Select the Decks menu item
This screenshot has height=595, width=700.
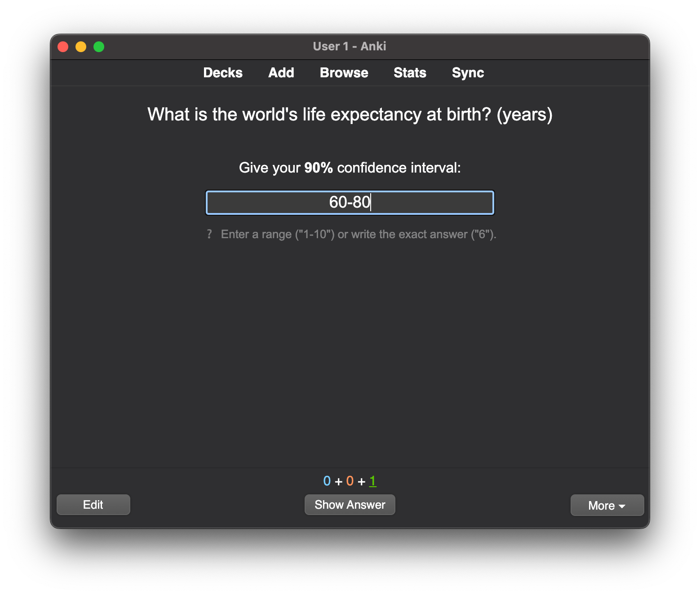pyautogui.click(x=223, y=72)
